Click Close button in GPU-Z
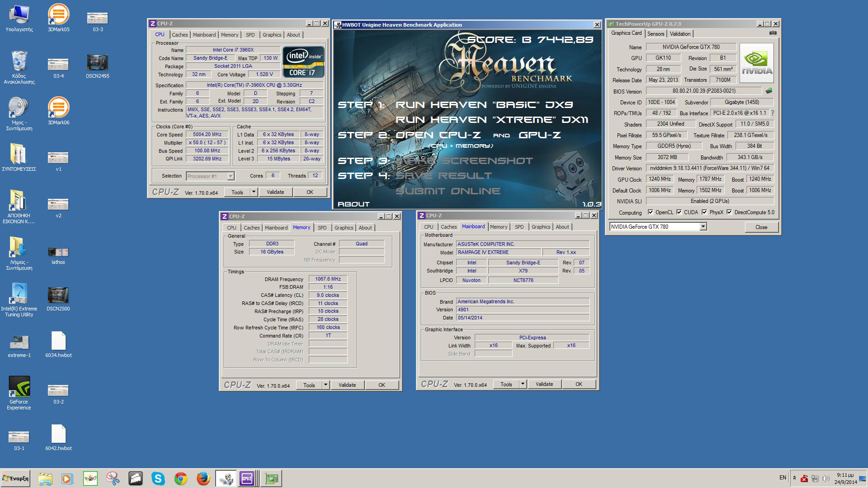Screen dimensions: 868x488 [x=761, y=227]
